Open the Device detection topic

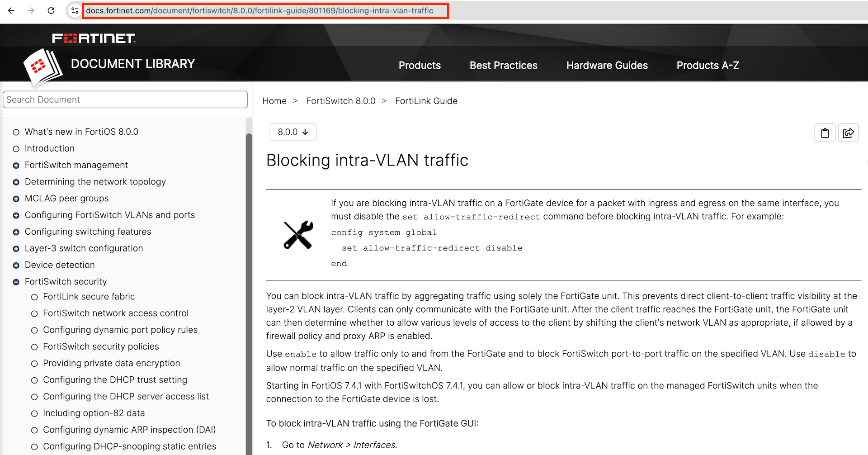60,265
